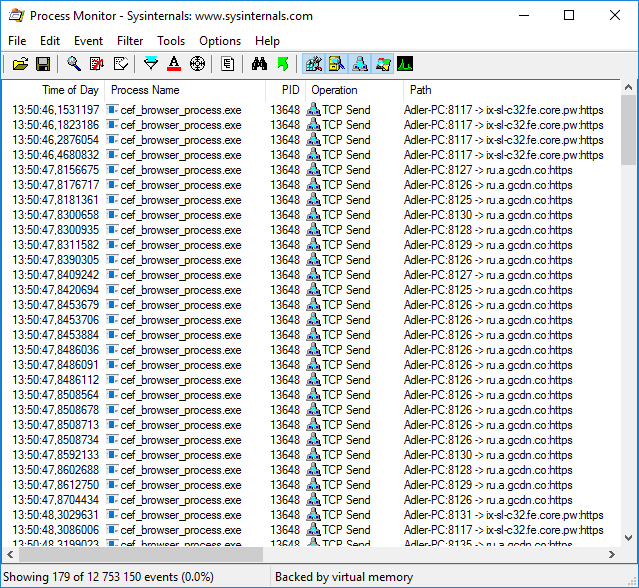The height and width of the screenshot is (588, 639).
Task: Click the horizontal scrollbar left arrow
Action: [10, 555]
